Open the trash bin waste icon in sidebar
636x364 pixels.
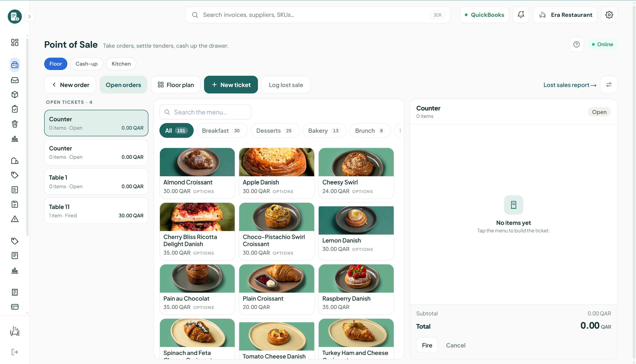point(15,124)
